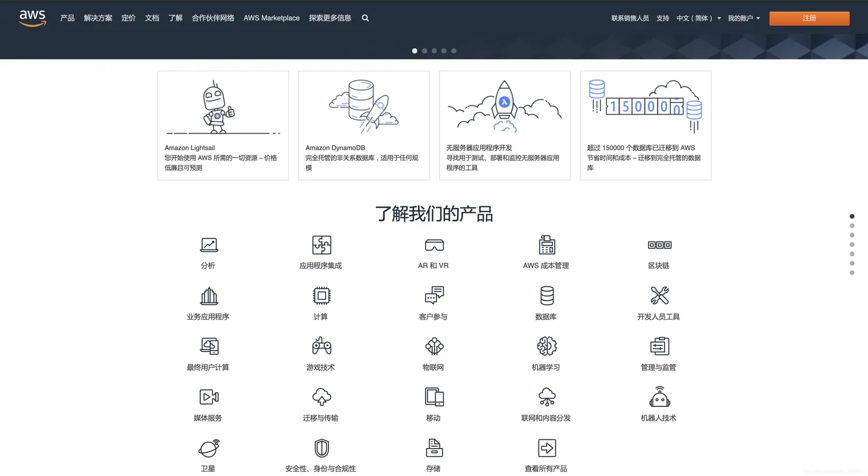Jump to the third banner carousel dot
The width and height of the screenshot is (868, 476).
[434, 51]
